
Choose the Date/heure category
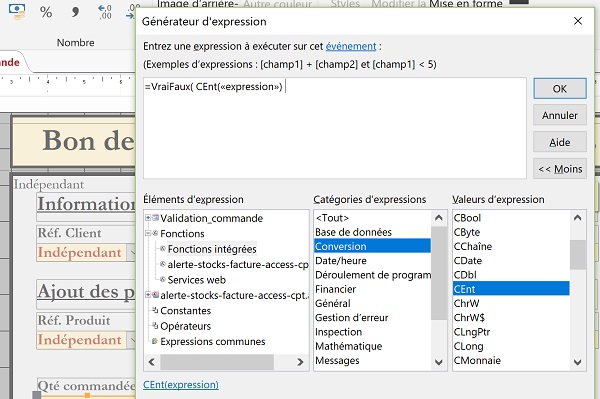[x=372, y=261]
